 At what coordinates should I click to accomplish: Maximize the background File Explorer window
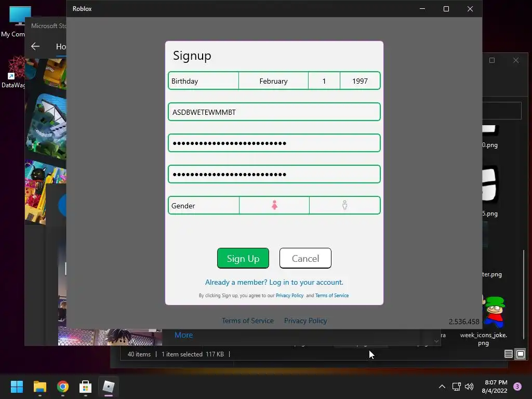point(492,60)
